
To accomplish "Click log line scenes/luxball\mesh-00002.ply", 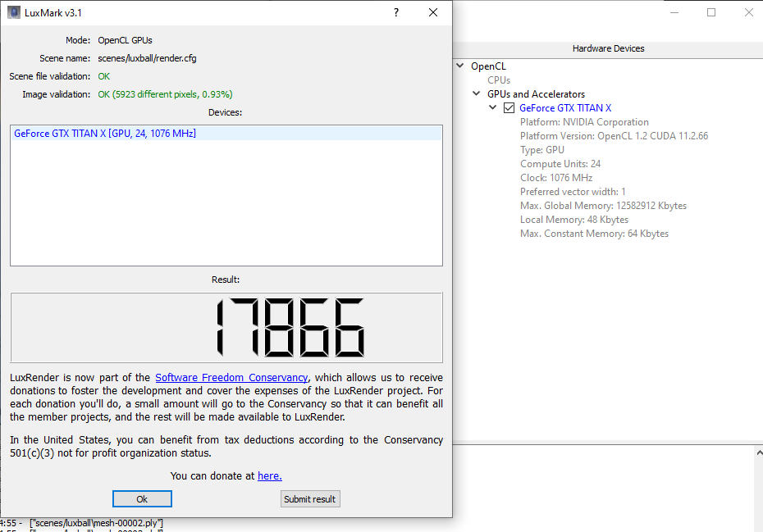I will click(96, 523).
